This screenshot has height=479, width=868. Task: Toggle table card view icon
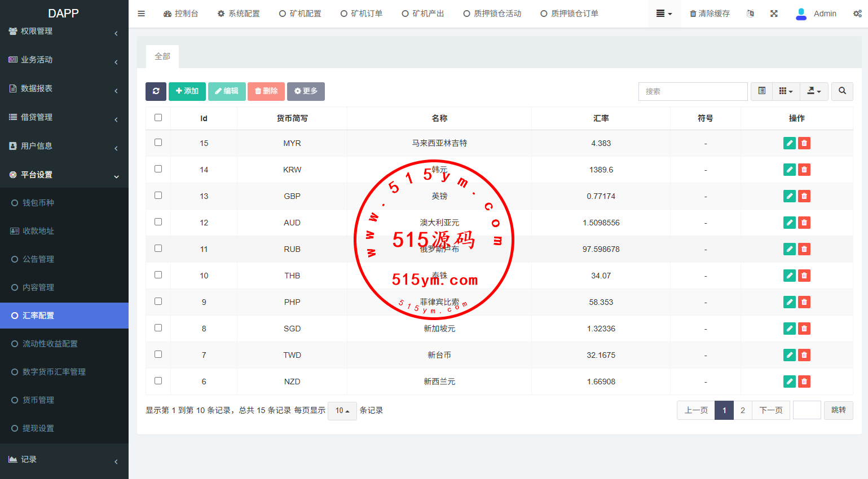point(761,91)
